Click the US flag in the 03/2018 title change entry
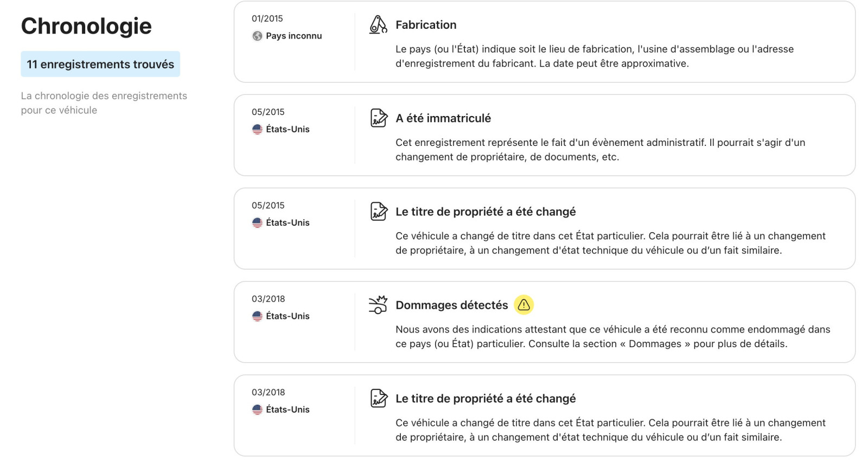The image size is (868, 460). tap(257, 410)
